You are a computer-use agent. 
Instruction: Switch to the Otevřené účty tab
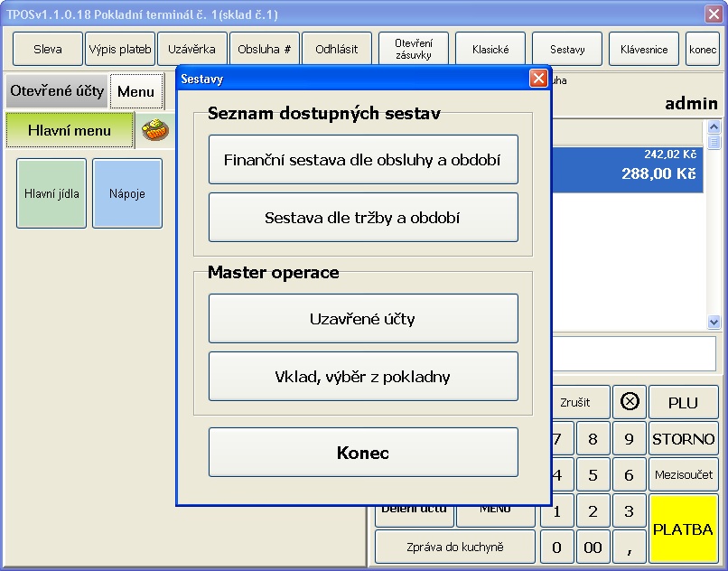click(56, 91)
